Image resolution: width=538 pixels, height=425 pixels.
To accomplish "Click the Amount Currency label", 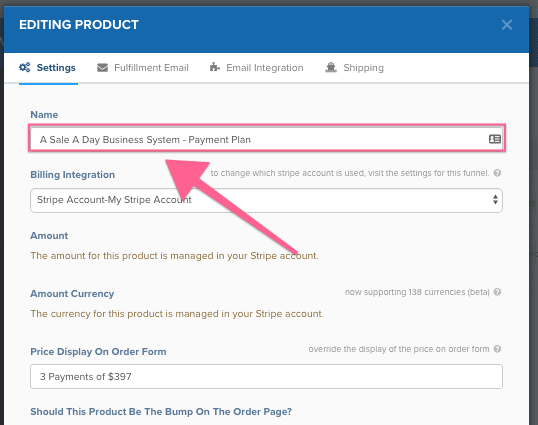I will [x=72, y=294].
